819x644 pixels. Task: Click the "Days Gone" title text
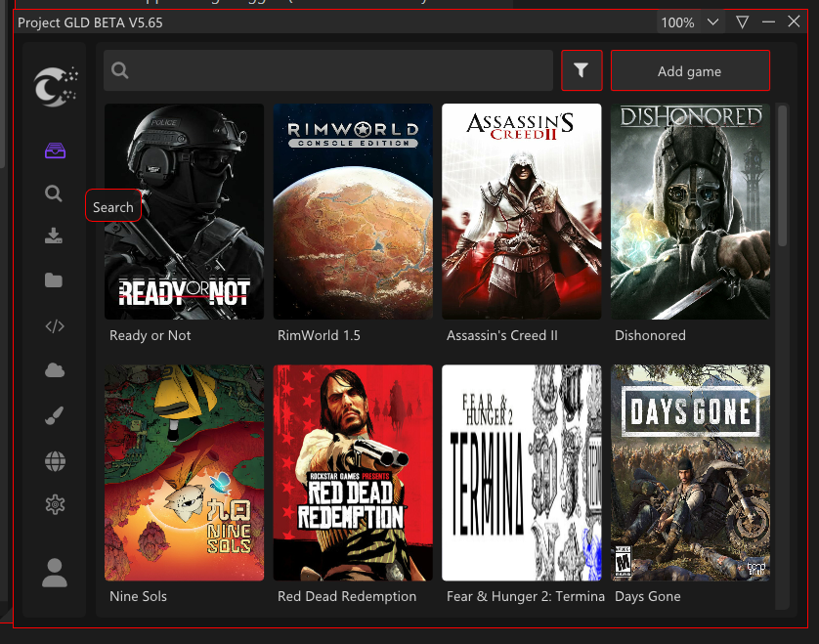pos(648,596)
